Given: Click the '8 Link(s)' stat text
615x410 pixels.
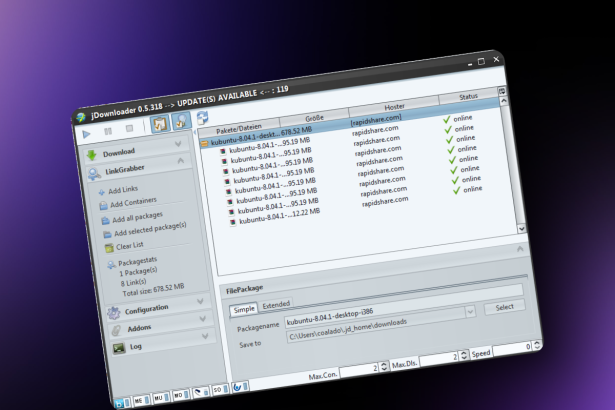Looking at the screenshot, I should [x=133, y=283].
